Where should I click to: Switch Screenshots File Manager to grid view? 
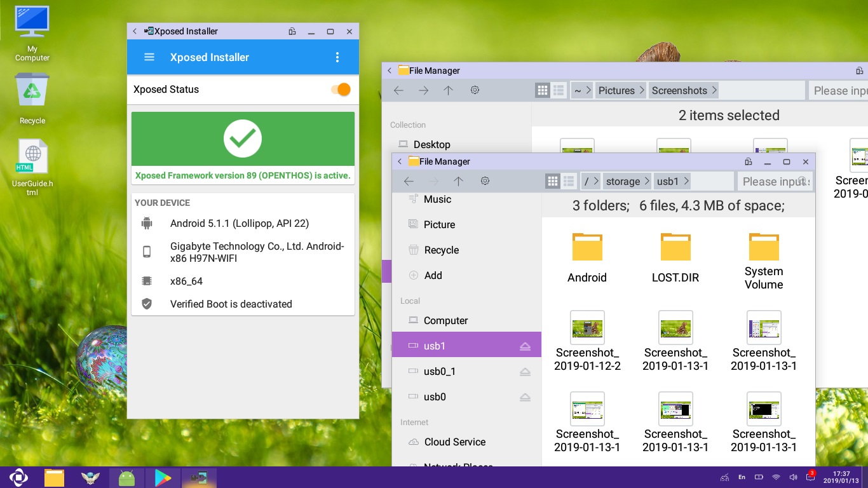click(543, 90)
